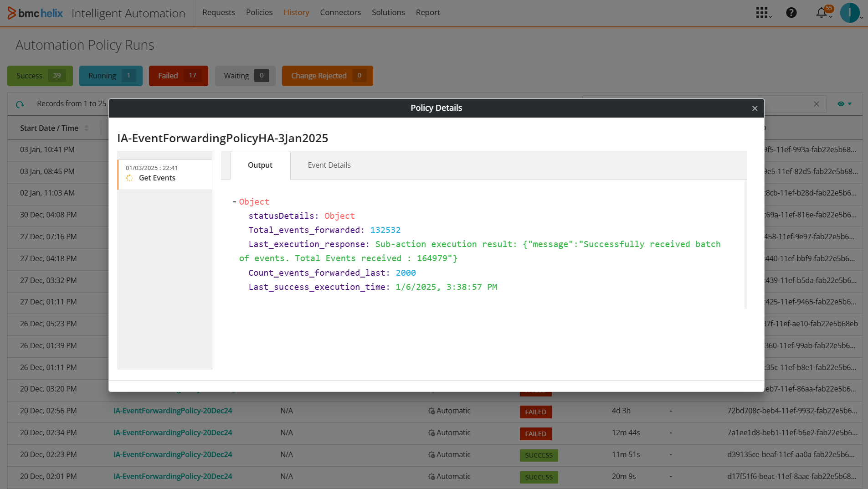The image size is (868, 489).
Task: Click the Total_events_forwarded value 132532
Action: pyautogui.click(x=385, y=230)
